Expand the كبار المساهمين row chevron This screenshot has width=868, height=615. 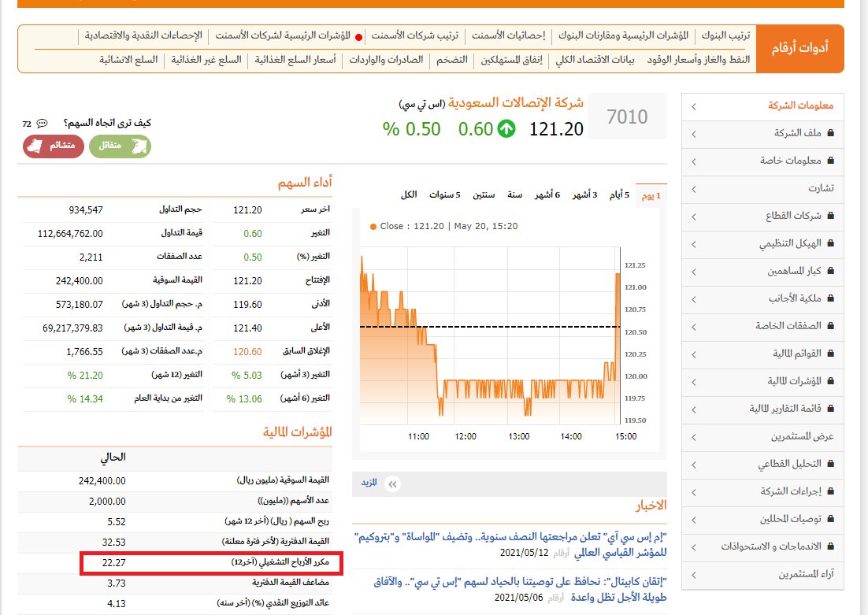(x=694, y=271)
